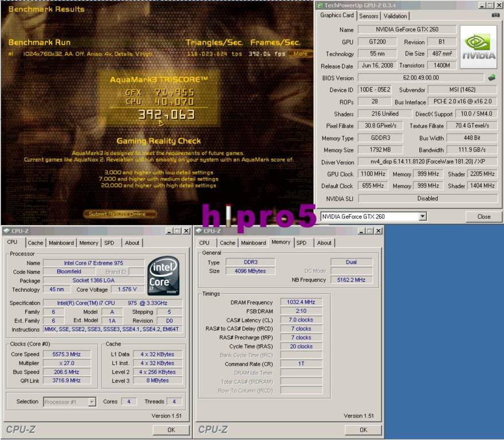The height and width of the screenshot is (440, 504).
Task: Click the memory Size value 4096 MBytes
Action: click(250, 271)
